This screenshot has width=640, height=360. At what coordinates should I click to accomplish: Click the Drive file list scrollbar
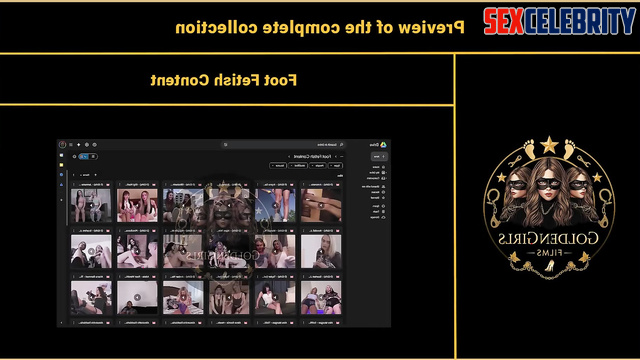(67, 198)
